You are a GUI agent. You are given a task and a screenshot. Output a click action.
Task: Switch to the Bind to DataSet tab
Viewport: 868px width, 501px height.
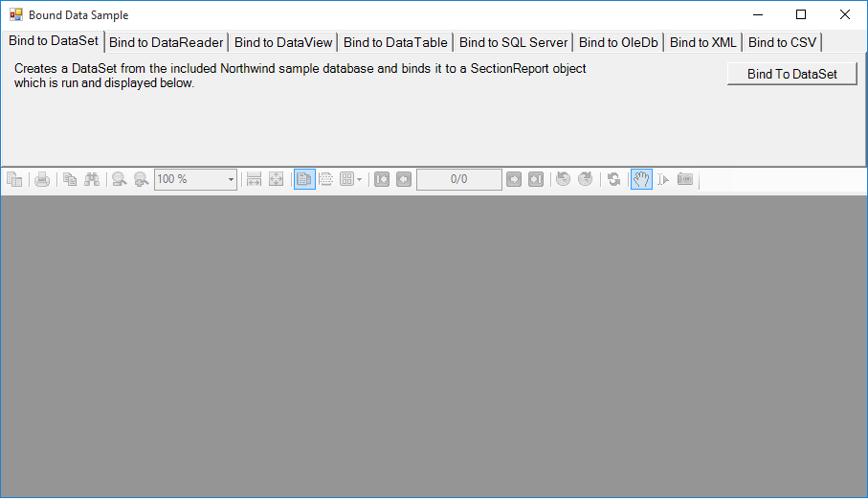click(x=54, y=41)
